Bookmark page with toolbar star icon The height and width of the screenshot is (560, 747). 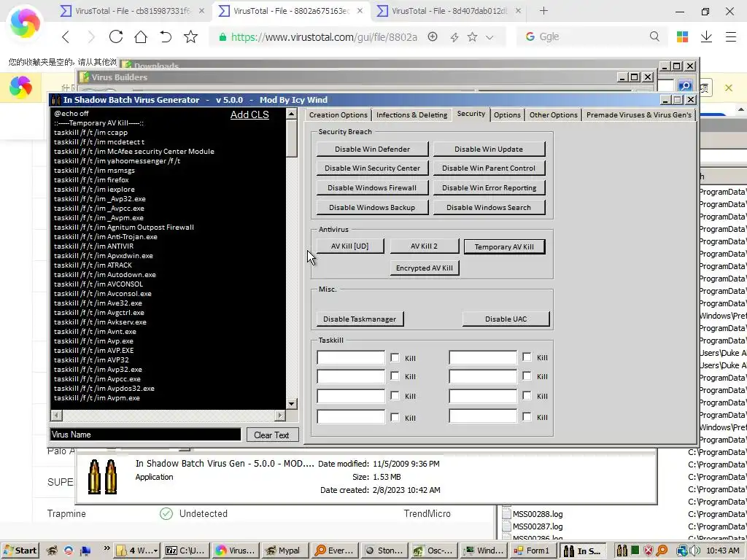point(190,36)
